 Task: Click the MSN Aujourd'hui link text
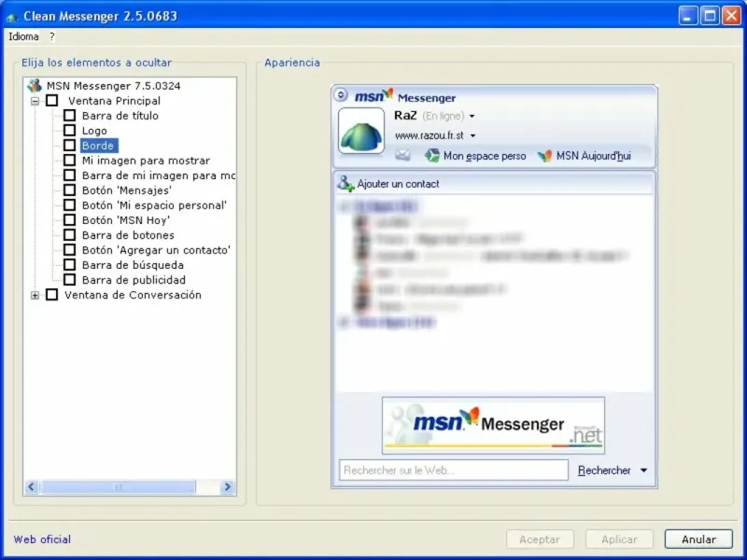coord(594,156)
